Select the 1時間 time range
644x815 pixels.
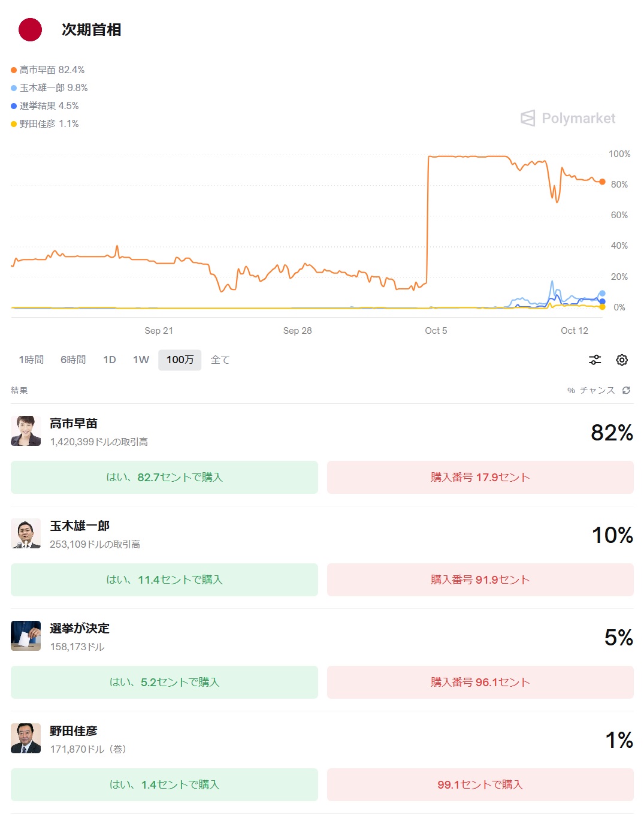[31, 360]
